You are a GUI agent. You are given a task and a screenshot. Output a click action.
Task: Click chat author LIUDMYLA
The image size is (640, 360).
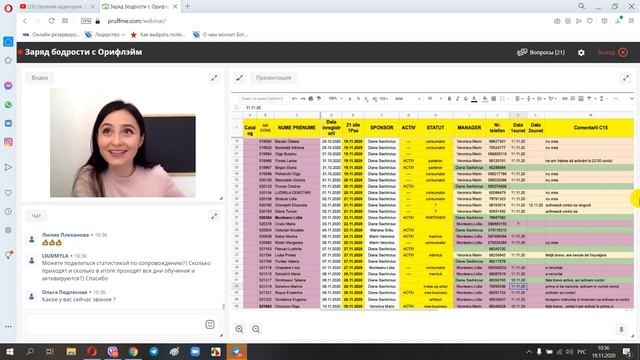[55, 256]
